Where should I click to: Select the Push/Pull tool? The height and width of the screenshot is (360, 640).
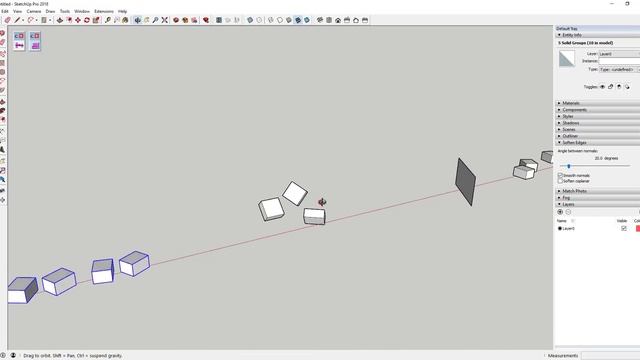[60, 20]
